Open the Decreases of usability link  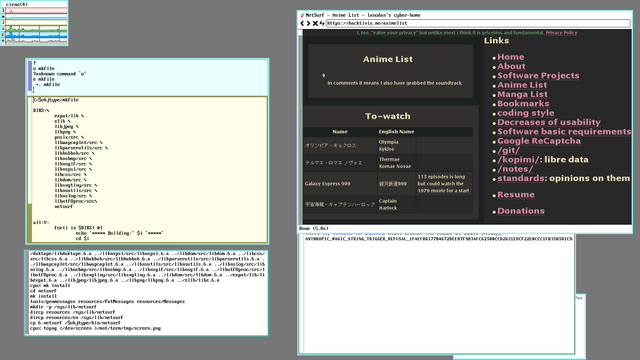click(549, 122)
